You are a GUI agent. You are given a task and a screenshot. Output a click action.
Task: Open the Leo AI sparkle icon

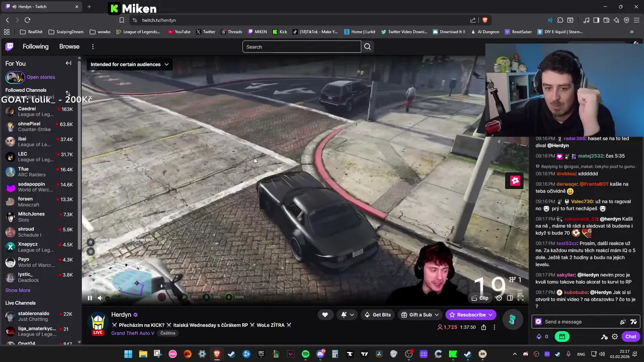(x=616, y=20)
